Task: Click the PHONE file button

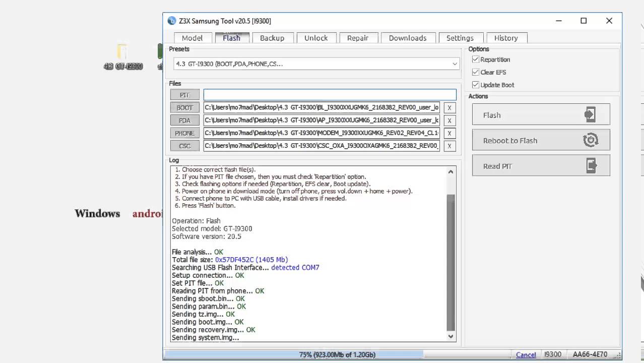Action: point(185,133)
